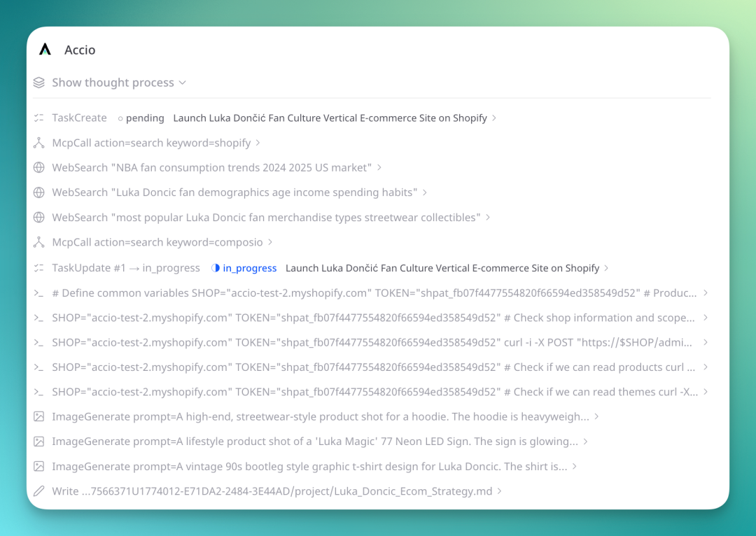Screen dimensions: 756x536
Task: Collapse the Show thought process chevron
Action: [x=182, y=83]
